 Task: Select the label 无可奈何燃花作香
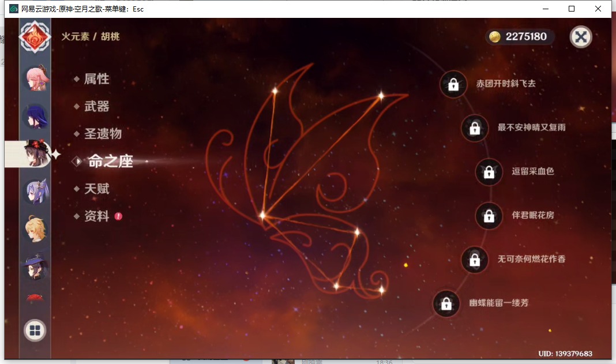[x=532, y=259]
